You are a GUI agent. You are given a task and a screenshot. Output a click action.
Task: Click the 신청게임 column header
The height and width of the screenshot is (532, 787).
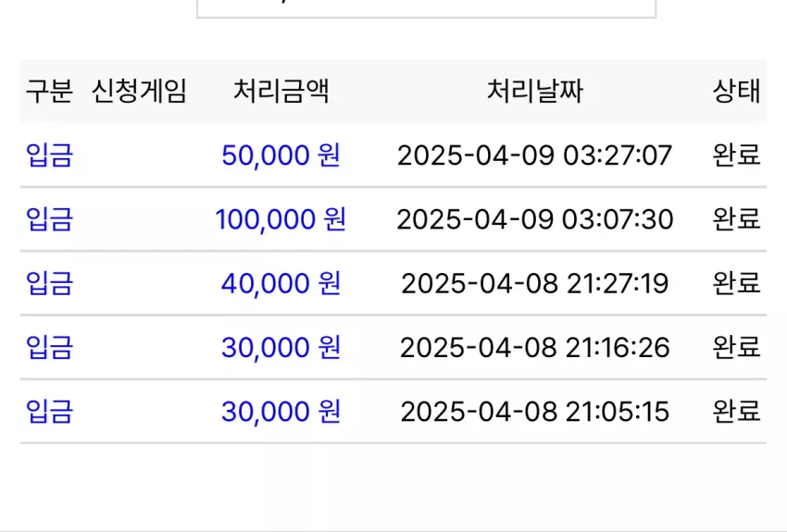139,92
